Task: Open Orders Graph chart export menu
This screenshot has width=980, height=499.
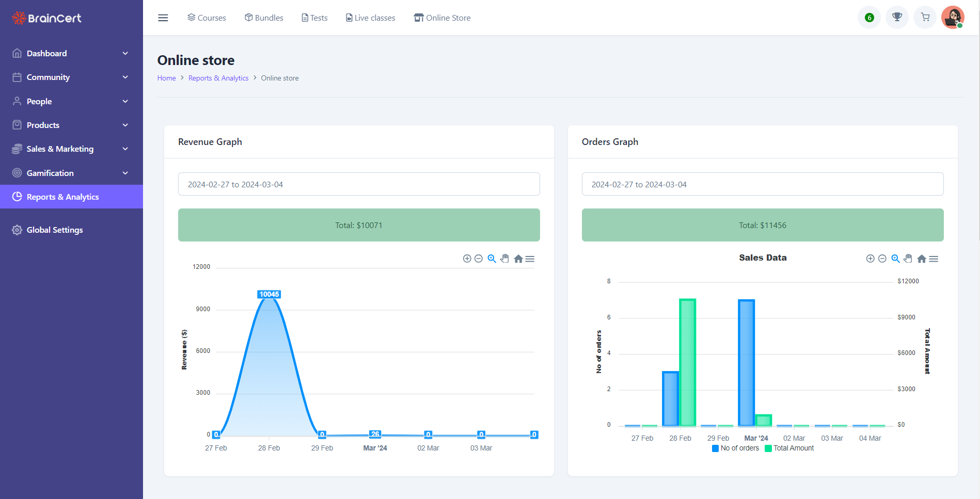Action: pyautogui.click(x=934, y=259)
